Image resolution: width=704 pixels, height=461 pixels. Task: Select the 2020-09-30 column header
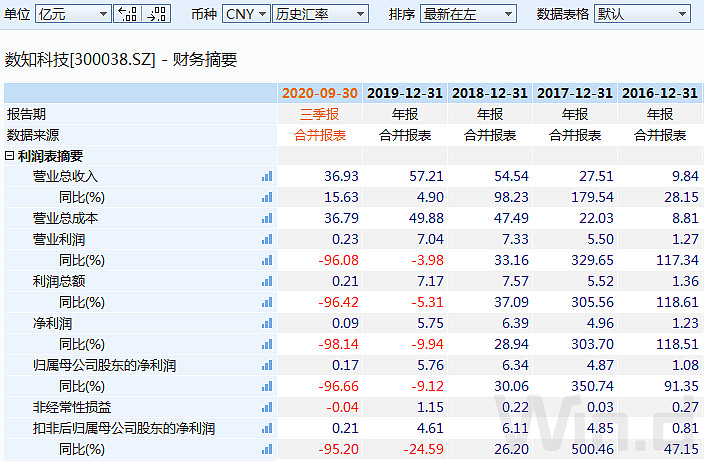[320, 93]
